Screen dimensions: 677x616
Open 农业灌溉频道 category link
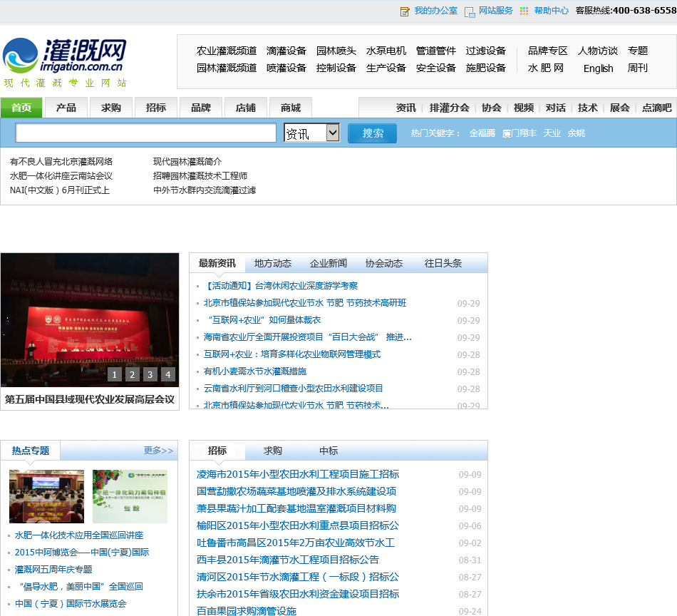226,51
